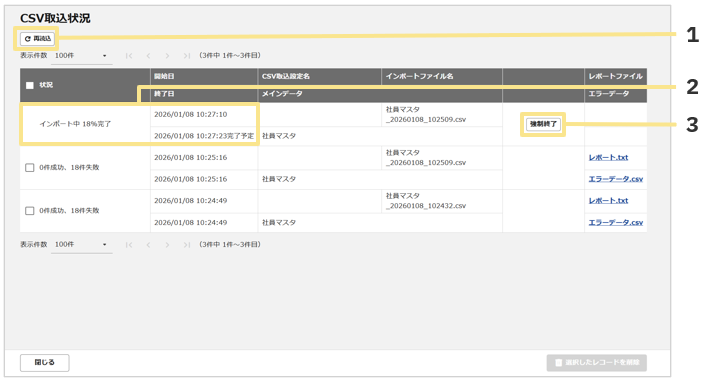This screenshot has height=382, width=703.
Task: Go to first page in lower pager
Action: (x=129, y=245)
